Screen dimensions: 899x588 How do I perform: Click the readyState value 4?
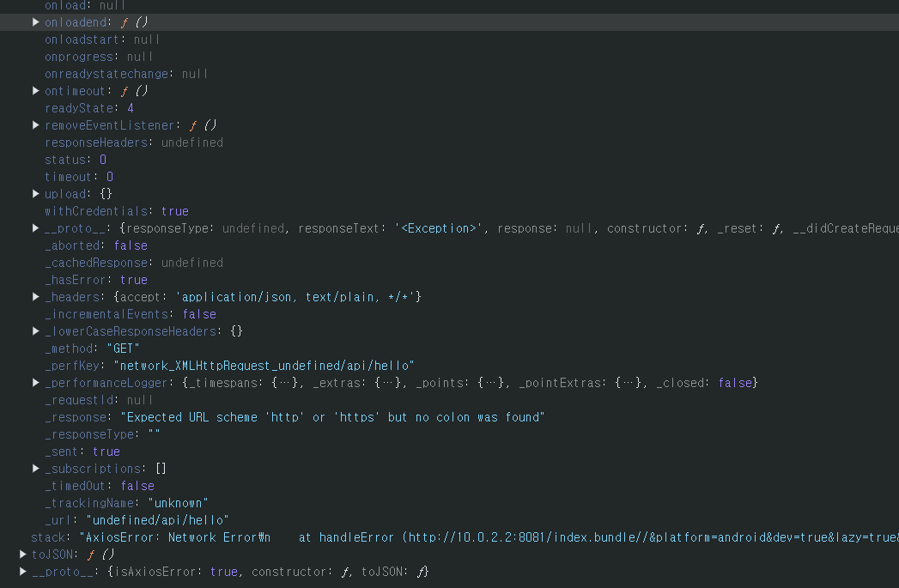click(131, 108)
